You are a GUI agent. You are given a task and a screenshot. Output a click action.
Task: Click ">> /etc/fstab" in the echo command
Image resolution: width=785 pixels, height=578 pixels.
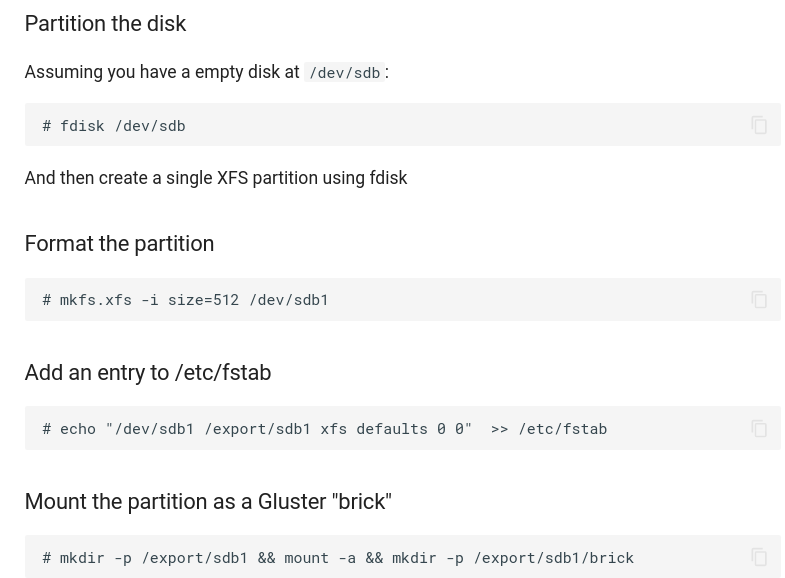click(549, 429)
